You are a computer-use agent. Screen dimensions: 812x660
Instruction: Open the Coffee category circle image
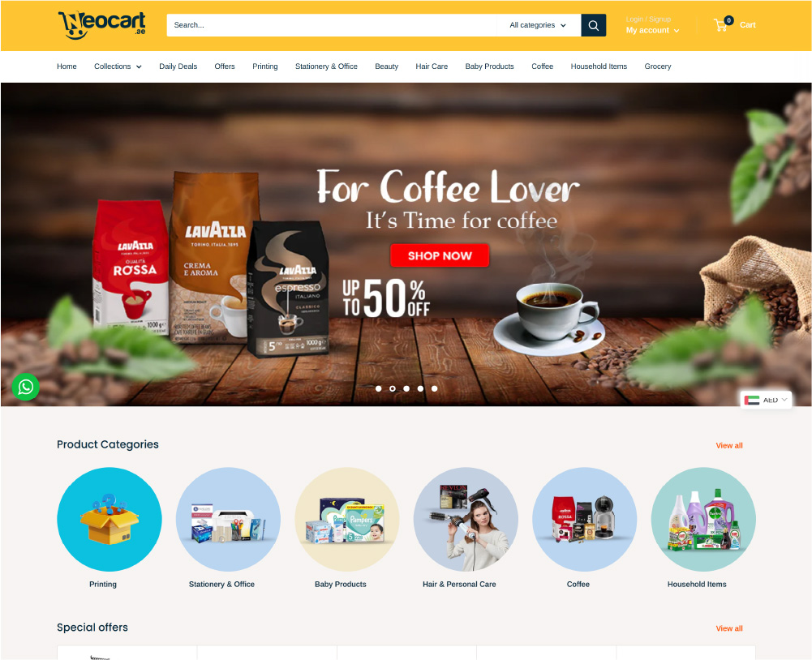point(585,519)
